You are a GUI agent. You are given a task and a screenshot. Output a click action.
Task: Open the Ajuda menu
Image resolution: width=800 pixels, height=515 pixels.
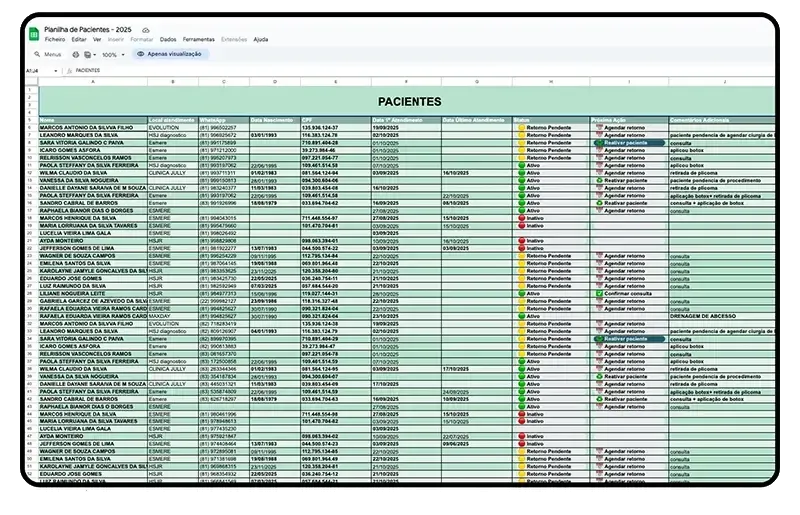pyautogui.click(x=261, y=39)
